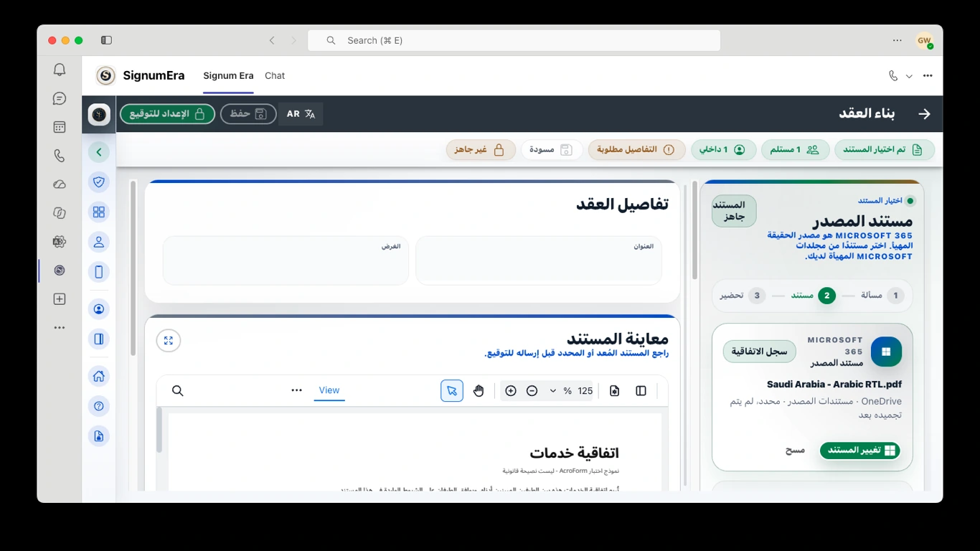Click the SignumEra clock logo in dark bar
The width and height of the screenshot is (980, 551).
(x=99, y=114)
